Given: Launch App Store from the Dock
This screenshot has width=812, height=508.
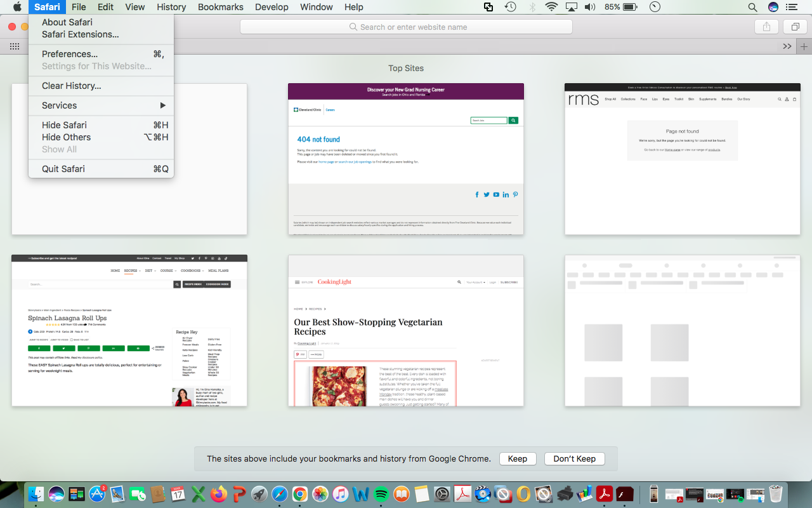Looking at the screenshot, I should pyautogui.click(x=97, y=494).
